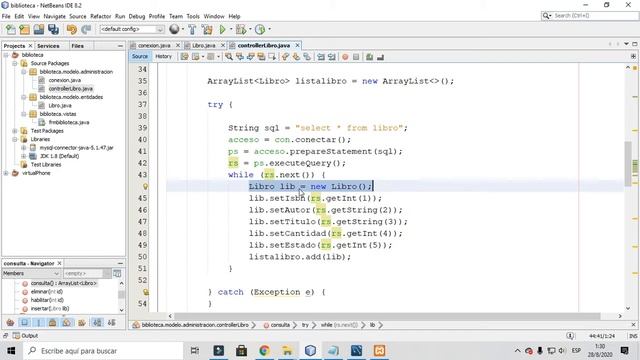Image resolution: width=640 pixels, height=360 pixels.
Task: Open the Output window button
Action: (25, 336)
